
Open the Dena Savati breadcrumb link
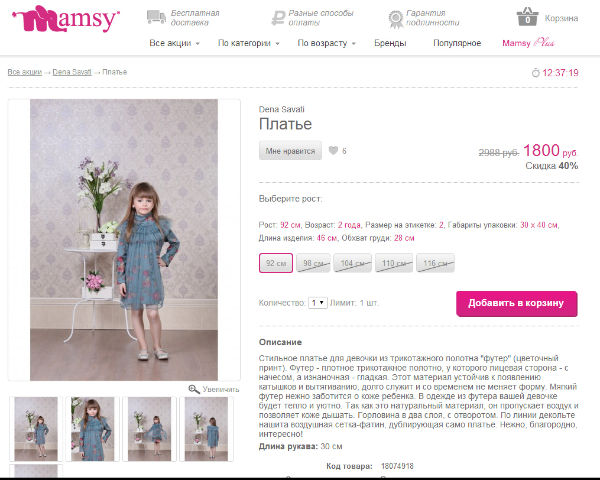coord(72,72)
